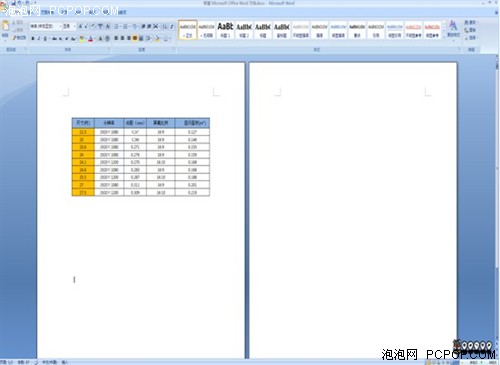This screenshot has width=500, height=365.
Task: Grow font size with larger A icon
Action: pos(80,26)
